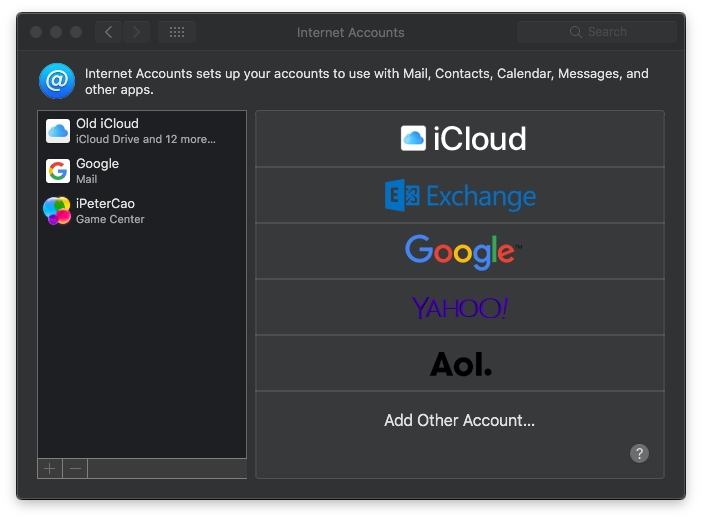This screenshot has height=520, width=702.
Task: Click the add account plus button
Action: (50, 468)
